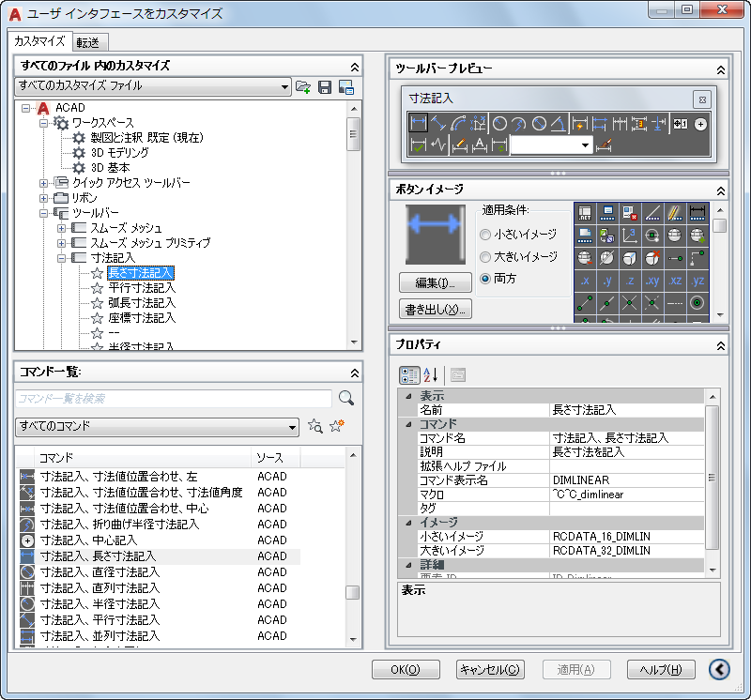Click the diameter dimension icon in toolbar preview

[539, 124]
